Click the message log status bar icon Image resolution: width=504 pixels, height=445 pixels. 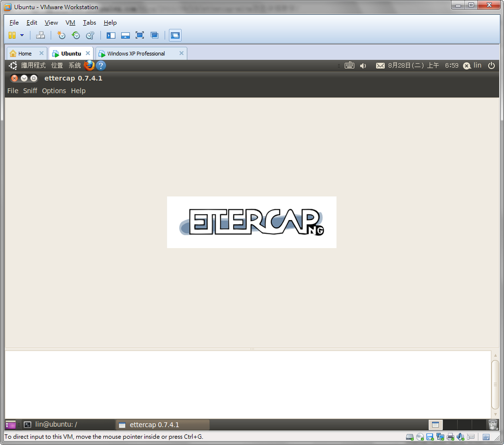click(486, 437)
